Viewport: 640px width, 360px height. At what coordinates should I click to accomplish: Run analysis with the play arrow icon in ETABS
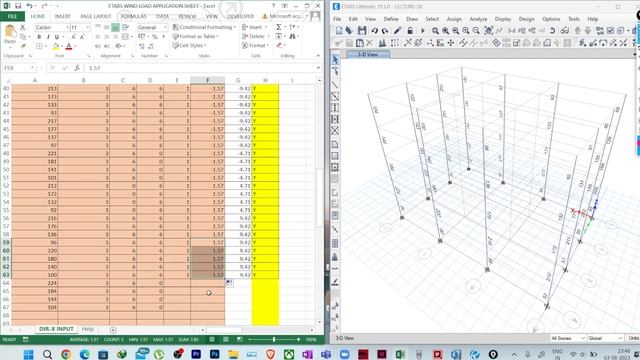(x=422, y=31)
